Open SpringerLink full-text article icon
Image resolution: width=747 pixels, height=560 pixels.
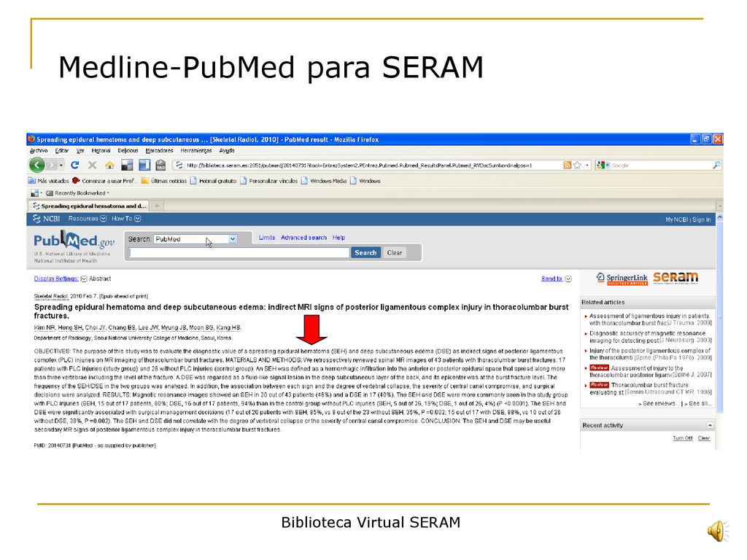(622, 279)
